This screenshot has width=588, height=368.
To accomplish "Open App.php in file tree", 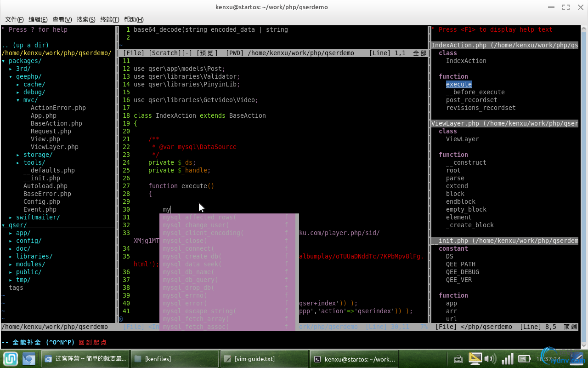I will (44, 115).
